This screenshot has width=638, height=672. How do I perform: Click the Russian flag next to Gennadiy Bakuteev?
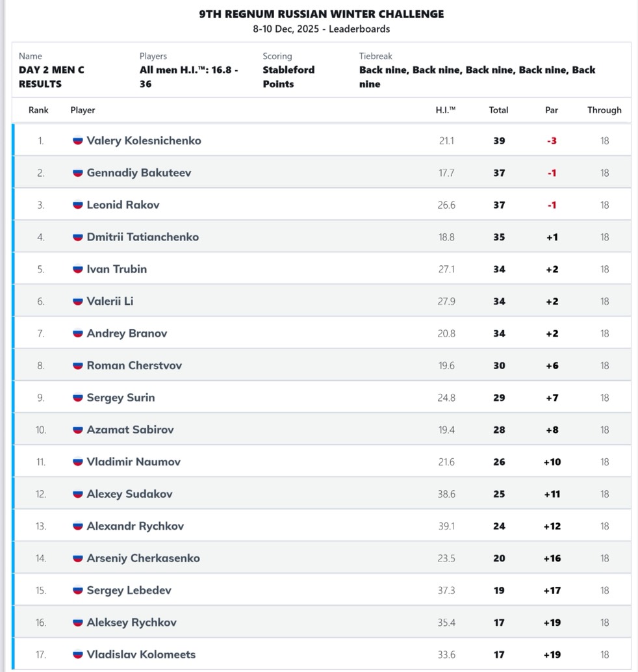(x=77, y=173)
